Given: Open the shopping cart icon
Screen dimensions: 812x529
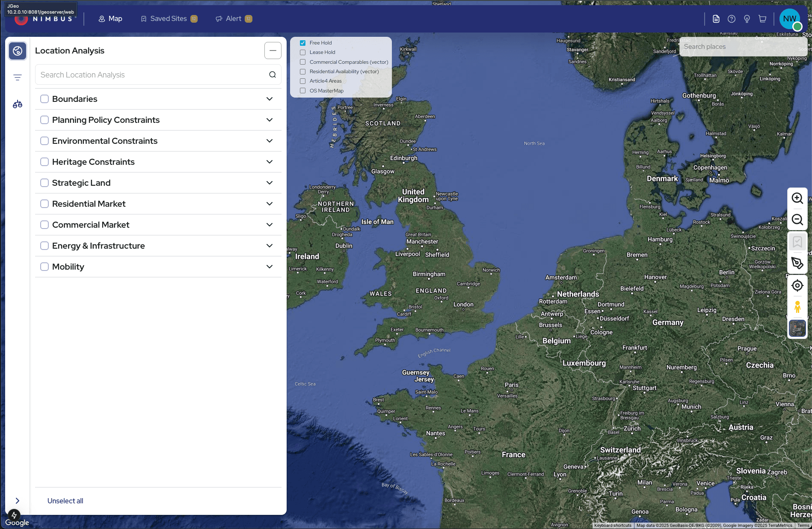Looking at the screenshot, I should [x=762, y=19].
